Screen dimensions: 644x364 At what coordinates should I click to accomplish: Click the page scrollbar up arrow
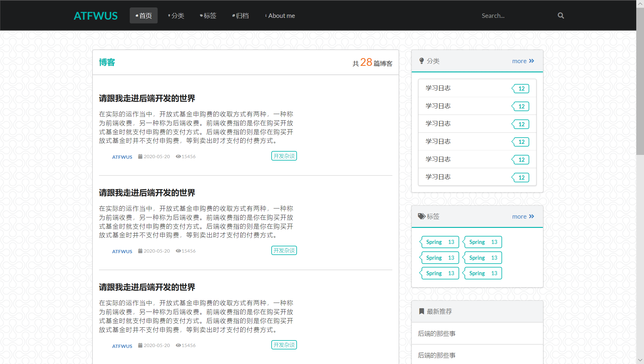coord(640,4)
